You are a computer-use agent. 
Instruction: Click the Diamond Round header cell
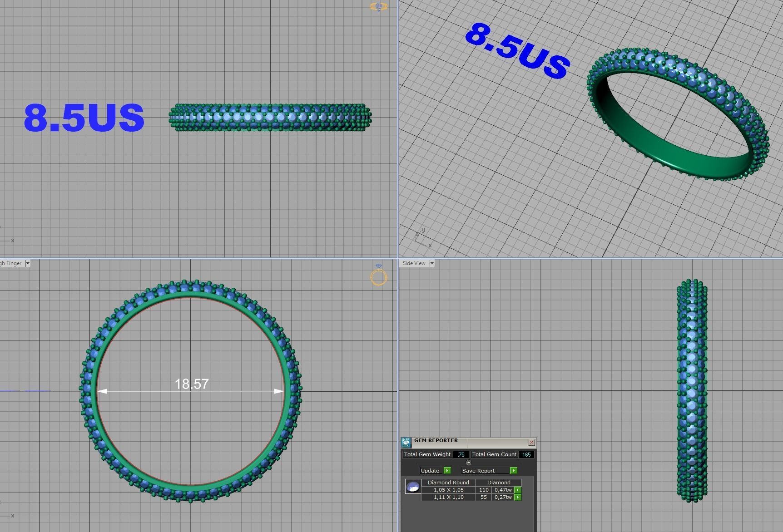448,483
